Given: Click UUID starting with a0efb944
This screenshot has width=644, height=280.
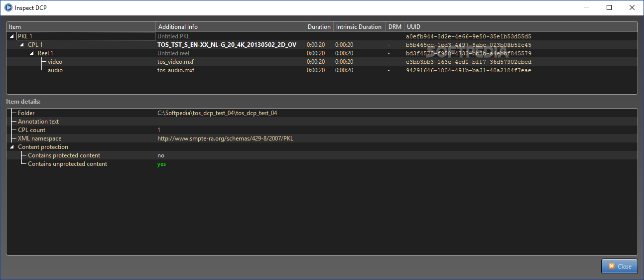Looking at the screenshot, I should (x=469, y=36).
